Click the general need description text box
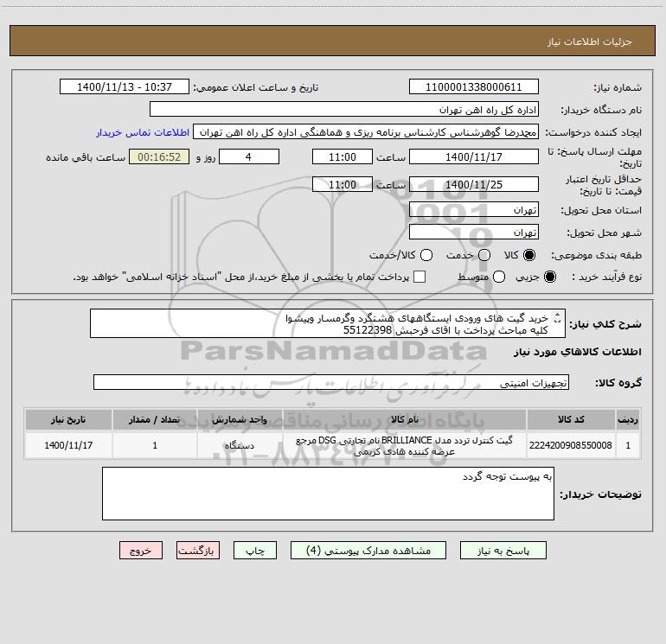 click(x=328, y=323)
